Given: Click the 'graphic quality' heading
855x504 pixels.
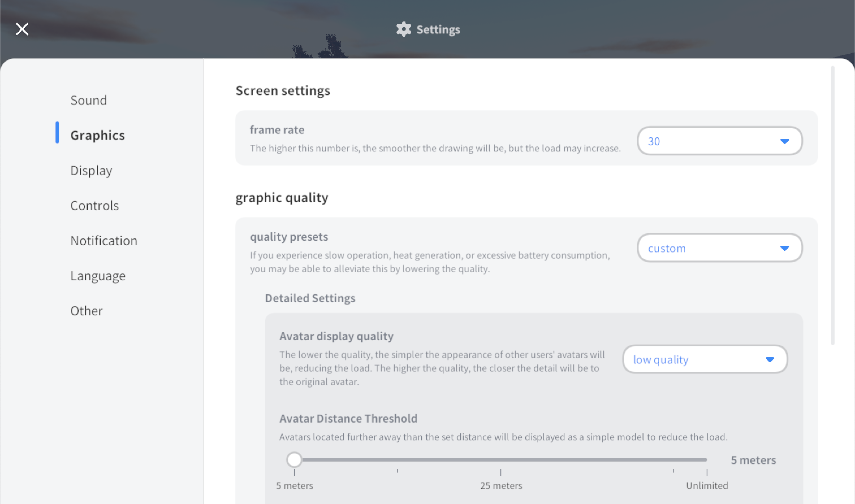Looking at the screenshot, I should (282, 198).
